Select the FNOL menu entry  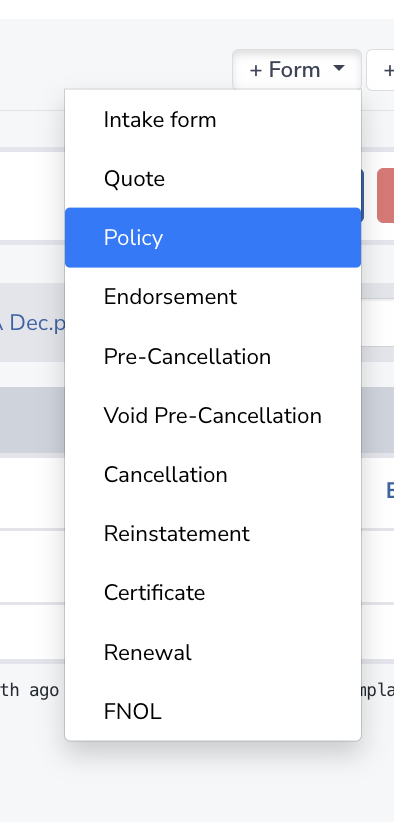(213, 711)
